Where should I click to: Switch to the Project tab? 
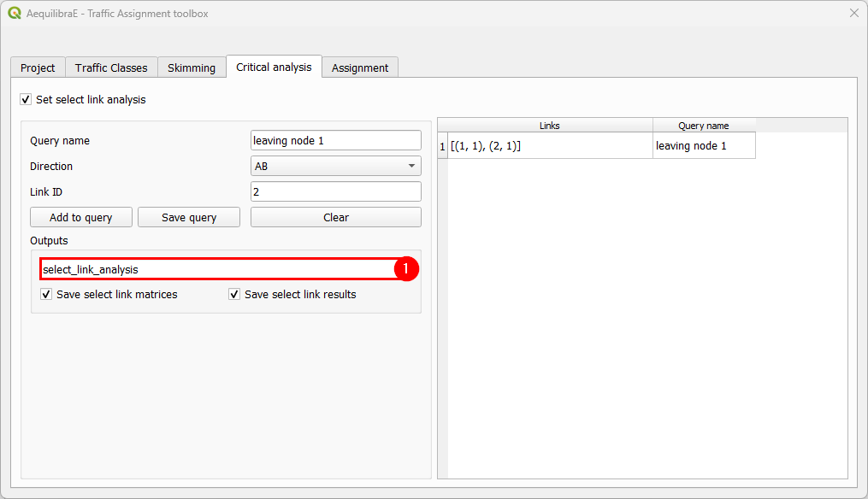(37, 67)
